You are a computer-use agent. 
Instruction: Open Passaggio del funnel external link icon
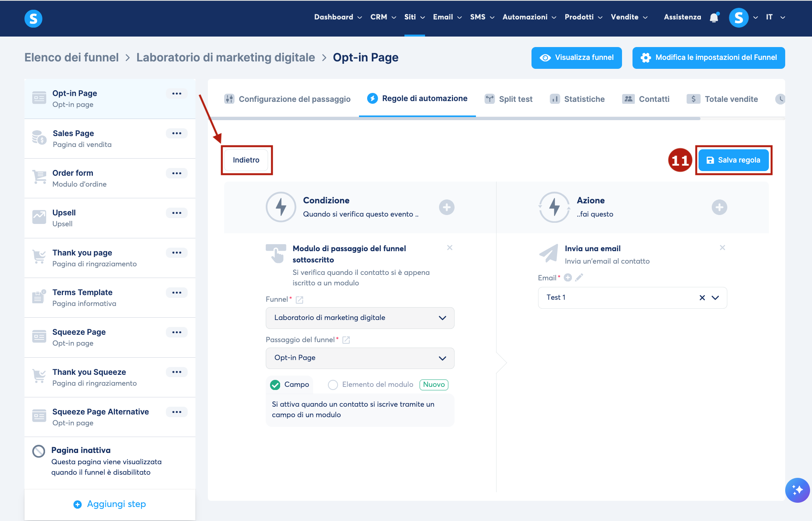click(x=346, y=340)
